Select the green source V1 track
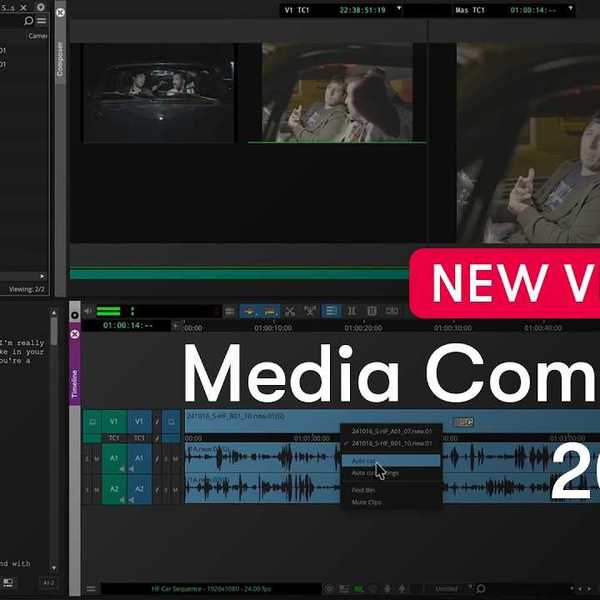The height and width of the screenshot is (600, 600). pos(114,421)
